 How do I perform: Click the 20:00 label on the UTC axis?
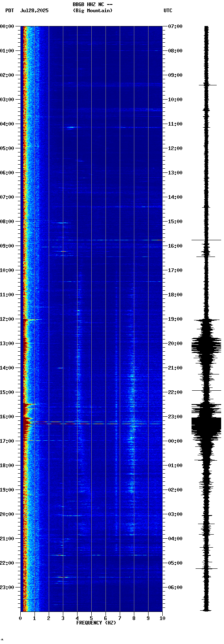coord(175,344)
